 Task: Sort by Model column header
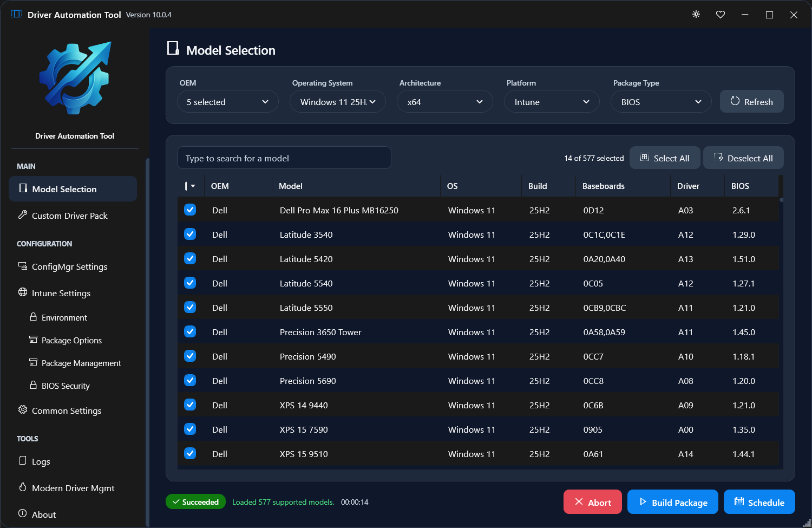356,186
